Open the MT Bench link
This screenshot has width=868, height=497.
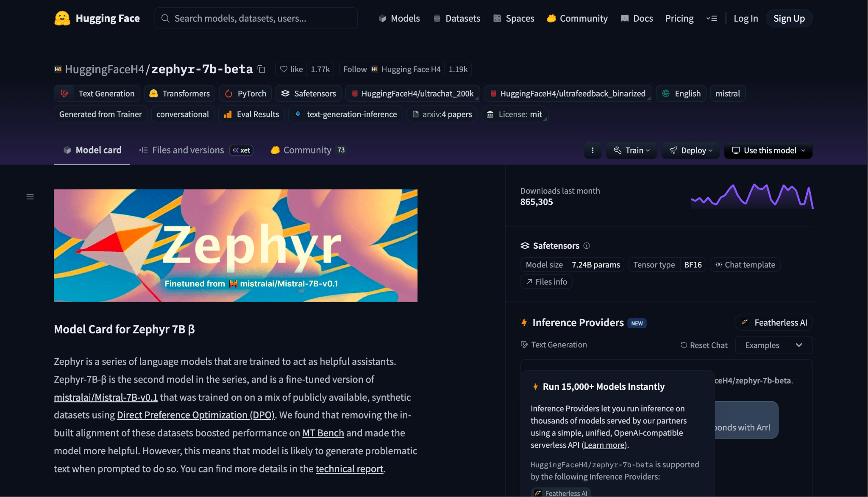pos(323,433)
